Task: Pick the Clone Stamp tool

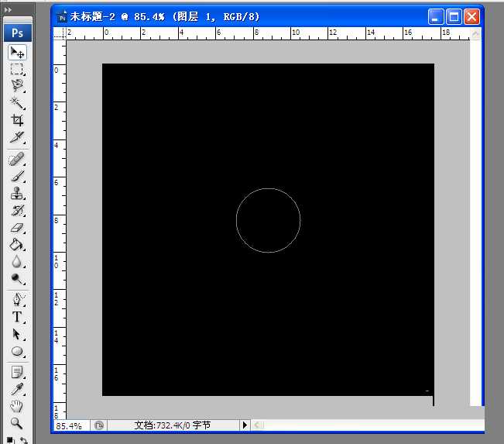Action: coord(16,194)
